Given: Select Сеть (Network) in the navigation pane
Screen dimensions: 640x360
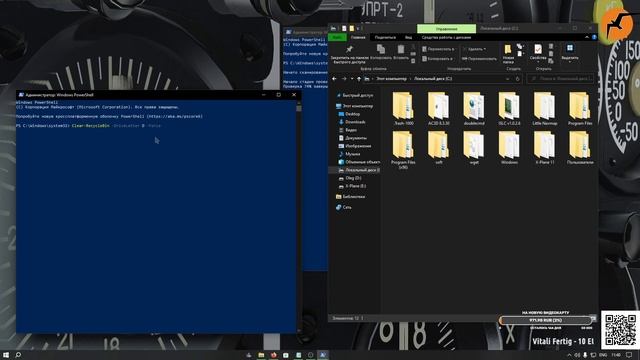Looking at the screenshot, I should click(343, 207).
